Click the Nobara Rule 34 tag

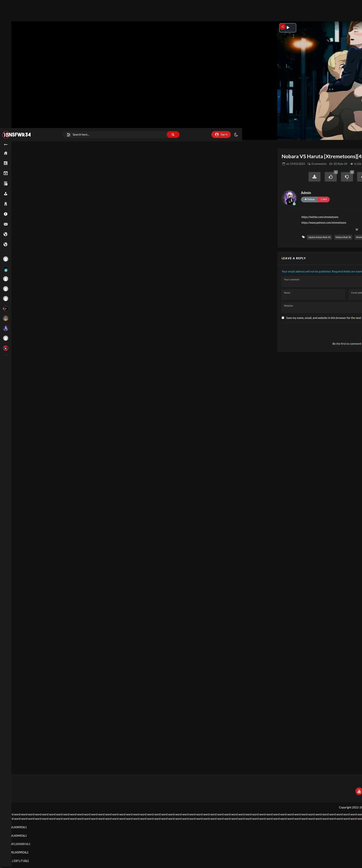[x=343, y=237]
